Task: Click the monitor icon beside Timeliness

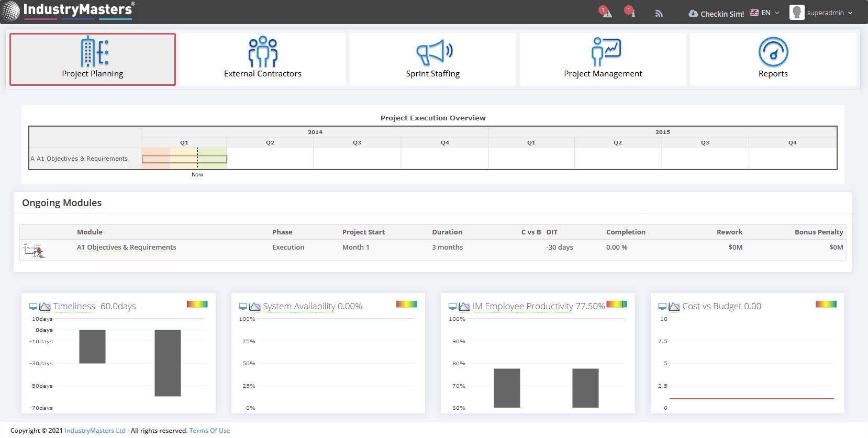Action: [x=34, y=307]
